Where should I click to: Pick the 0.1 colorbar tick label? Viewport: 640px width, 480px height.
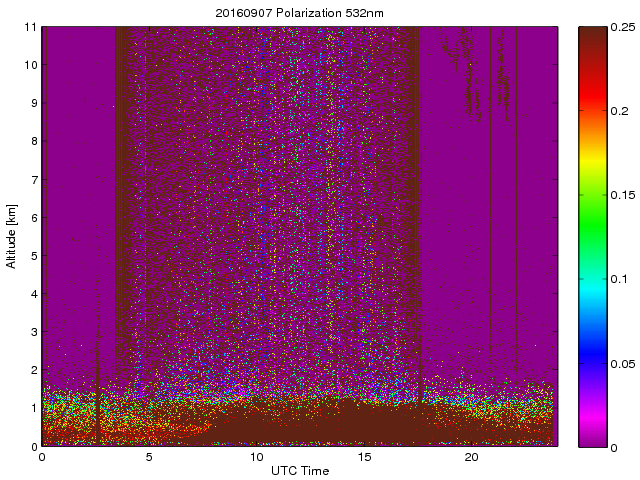pyautogui.click(x=618, y=279)
